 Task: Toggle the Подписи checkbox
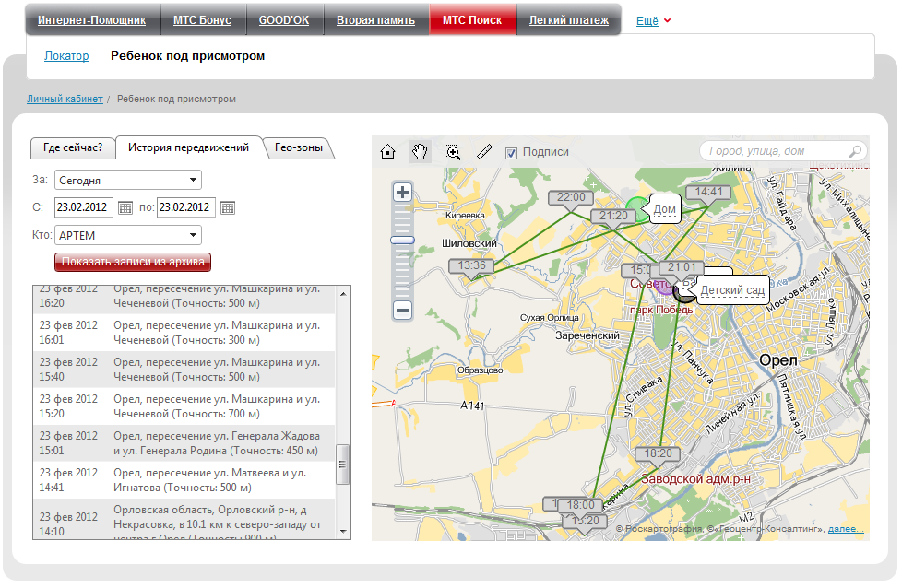click(x=511, y=153)
